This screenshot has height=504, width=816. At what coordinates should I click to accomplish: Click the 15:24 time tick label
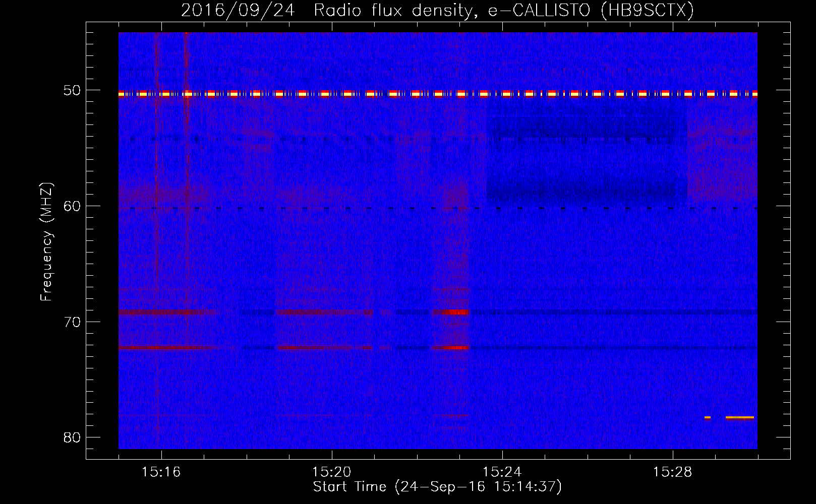(502, 472)
